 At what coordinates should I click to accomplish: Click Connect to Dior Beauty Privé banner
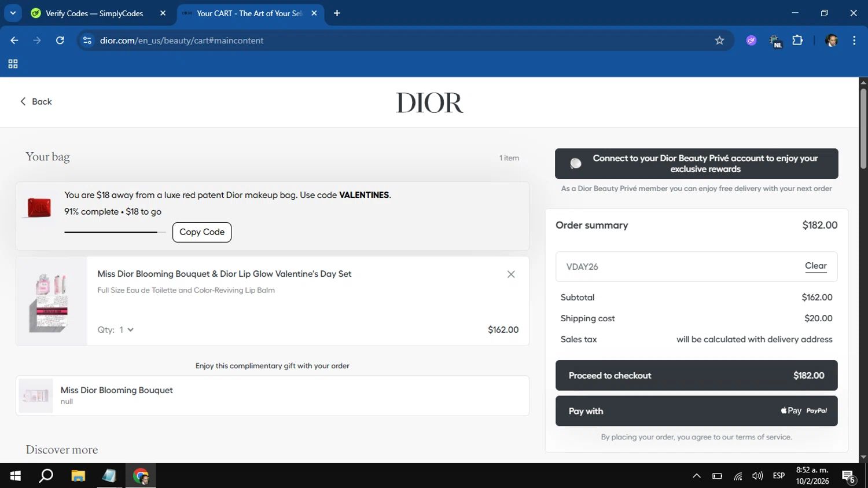[x=696, y=164]
